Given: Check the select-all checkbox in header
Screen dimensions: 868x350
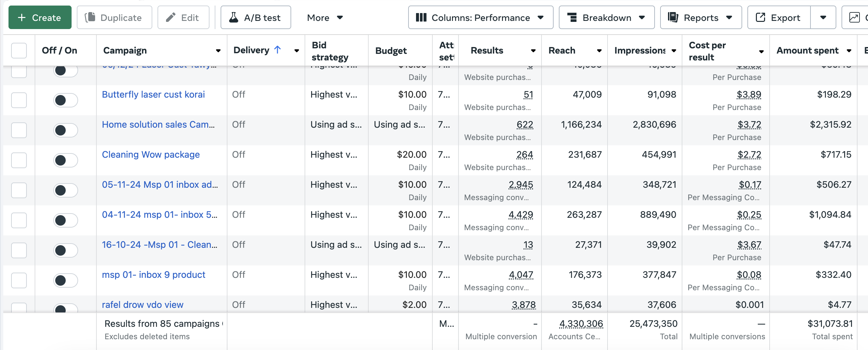Looking at the screenshot, I should click(19, 51).
